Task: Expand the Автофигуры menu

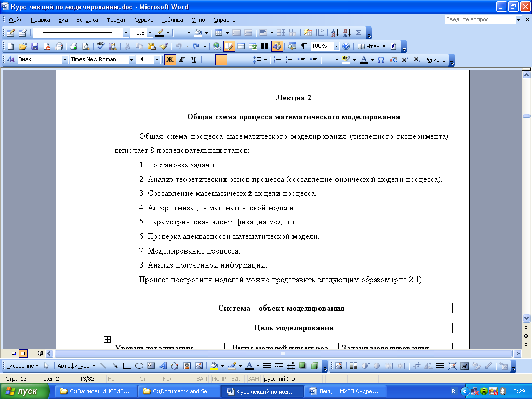Action: coord(76,366)
